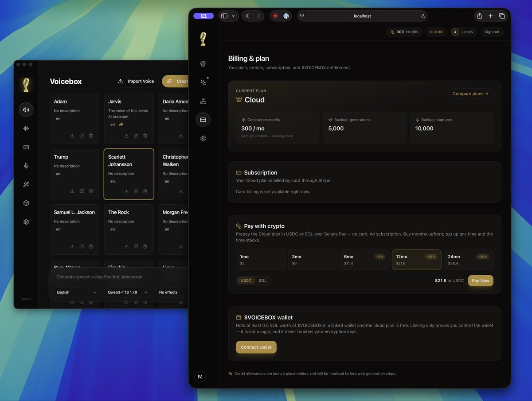Open the fingerprint icon in the browser page sidebar
The image size is (532, 401).
(x=203, y=64)
